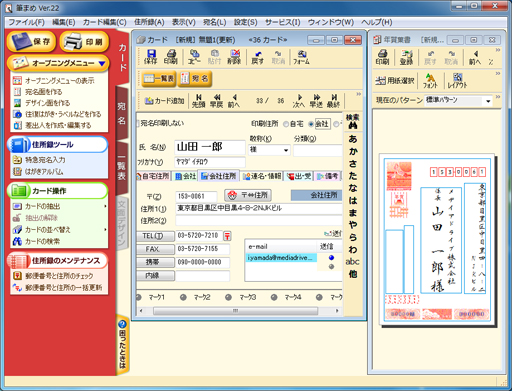Click the 貼付 paste icon

click(x=214, y=57)
